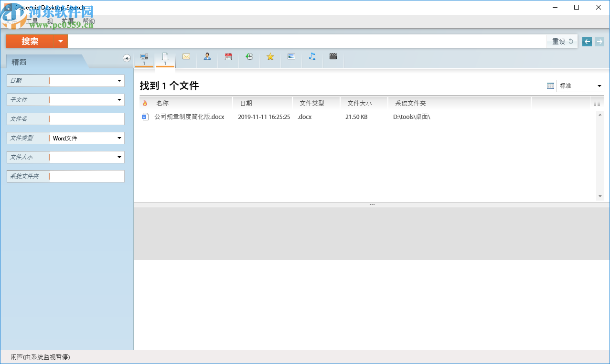The width and height of the screenshot is (610, 364).
Task: Click the thumbnail view grid icon
Action: (550, 86)
